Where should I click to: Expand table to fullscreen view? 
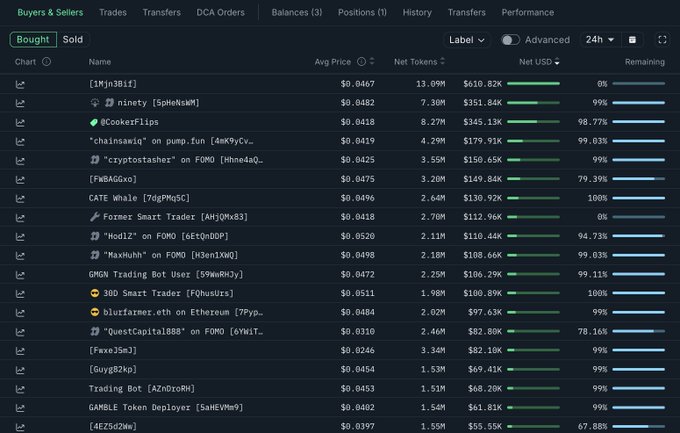click(662, 39)
